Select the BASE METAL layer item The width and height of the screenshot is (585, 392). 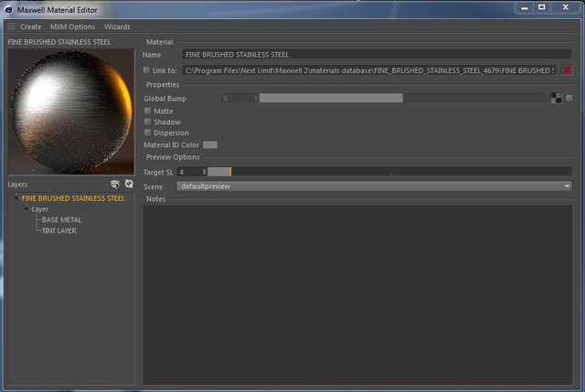pos(61,219)
